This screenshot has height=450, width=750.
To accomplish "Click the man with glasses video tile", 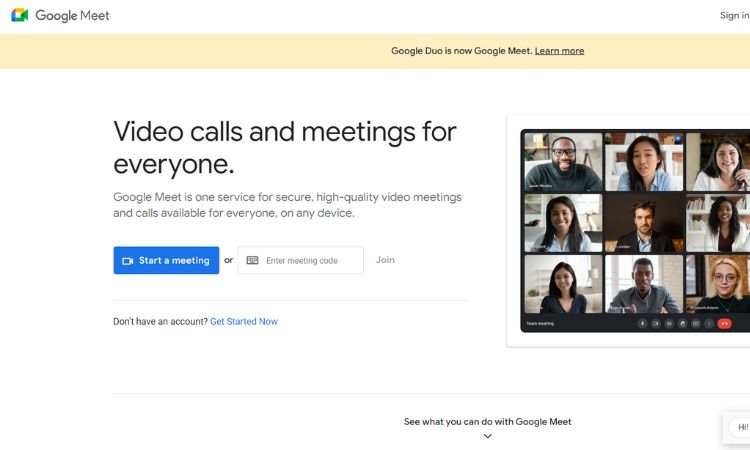I will 563,162.
